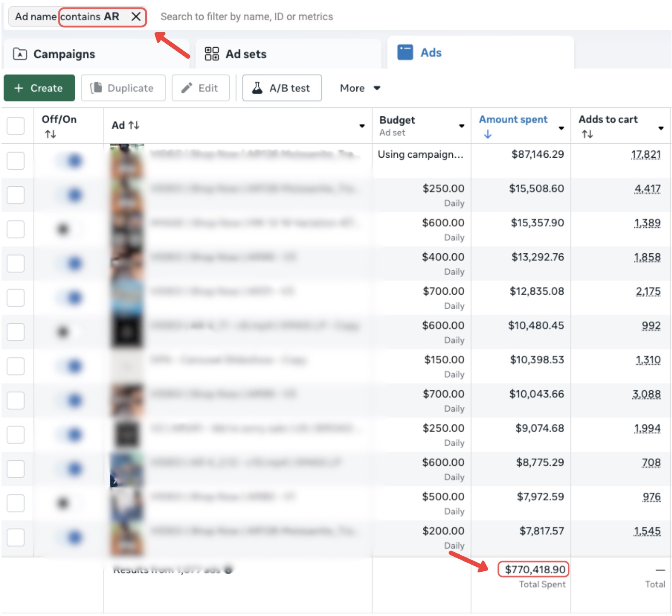Click the $700.00 budget of $10,043.66 ad

tap(443, 394)
